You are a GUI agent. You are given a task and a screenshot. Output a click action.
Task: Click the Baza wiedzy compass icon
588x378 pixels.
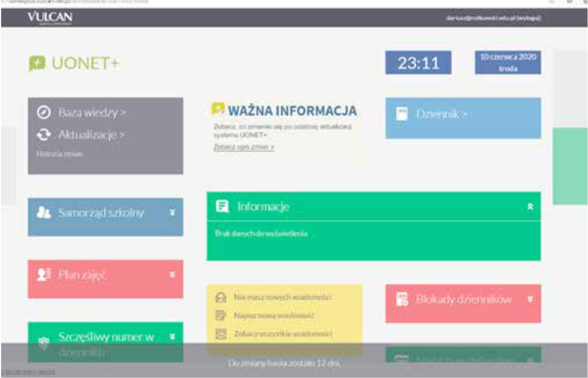coord(44,112)
